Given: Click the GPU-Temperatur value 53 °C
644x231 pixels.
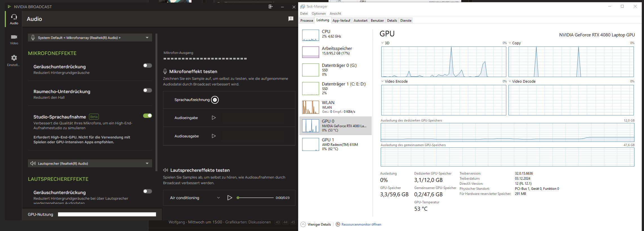Looking at the screenshot, I should click(x=421, y=209).
